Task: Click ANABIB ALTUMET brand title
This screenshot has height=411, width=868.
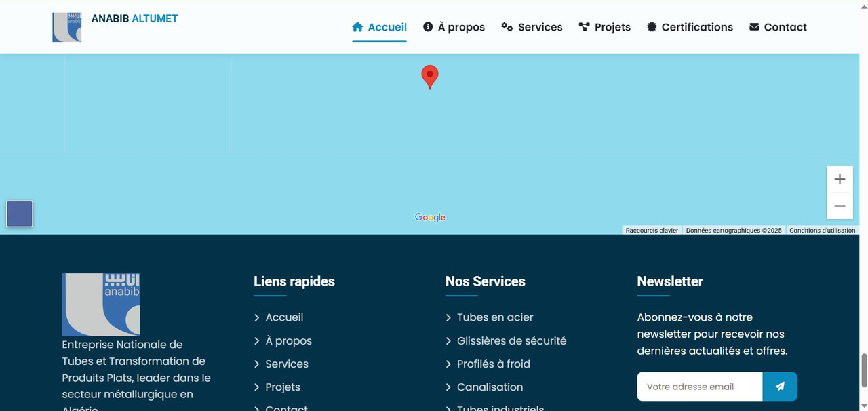Action: 134,19
